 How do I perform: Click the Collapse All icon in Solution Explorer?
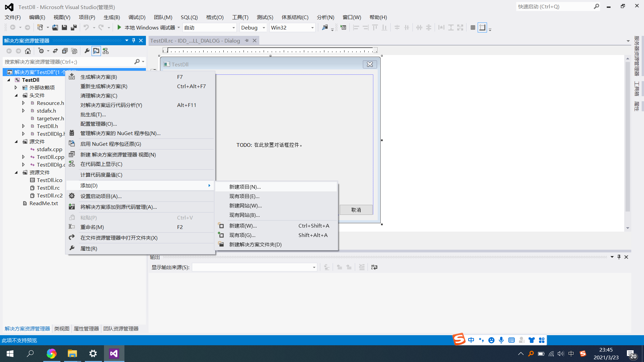pyautogui.click(x=65, y=51)
